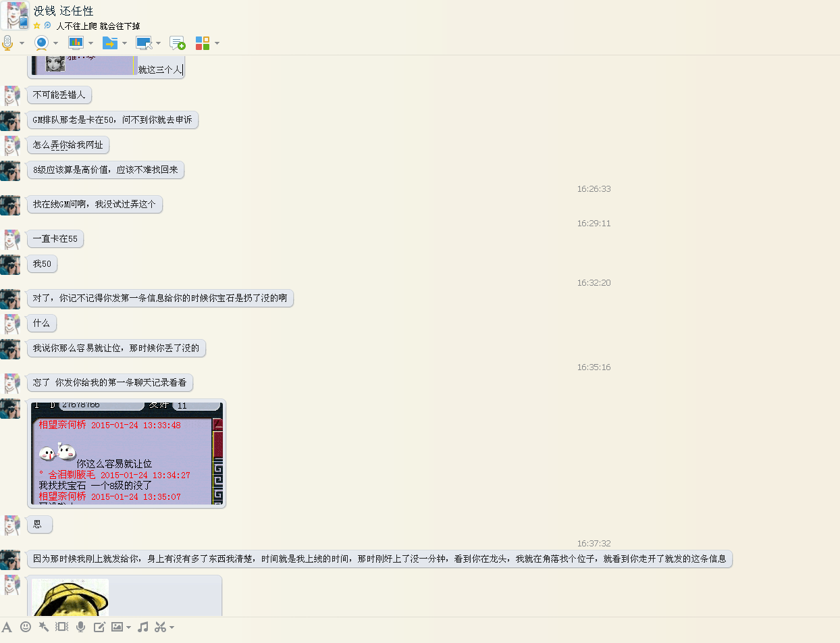
Task: Insert a picture with the image icon
Action: tap(117, 627)
